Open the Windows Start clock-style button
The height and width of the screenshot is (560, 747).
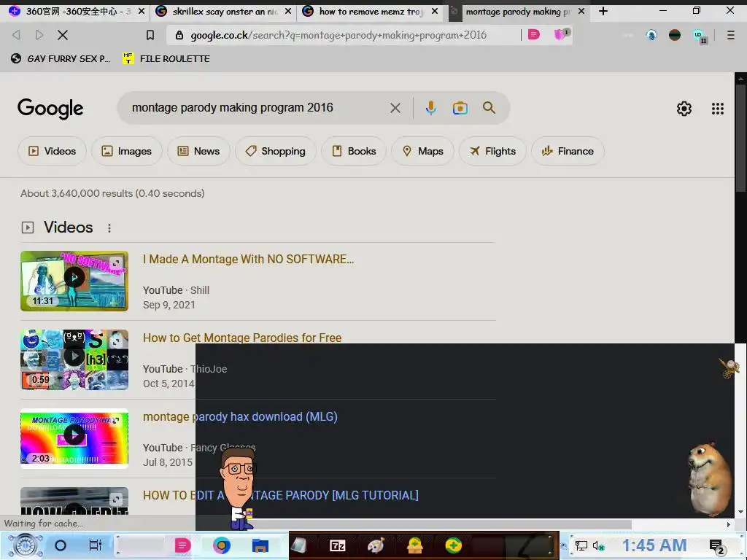tap(26, 545)
